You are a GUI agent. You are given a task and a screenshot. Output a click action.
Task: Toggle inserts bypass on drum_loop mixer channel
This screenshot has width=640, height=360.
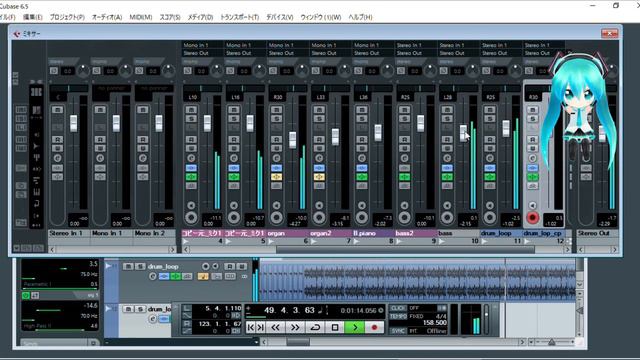click(490, 168)
